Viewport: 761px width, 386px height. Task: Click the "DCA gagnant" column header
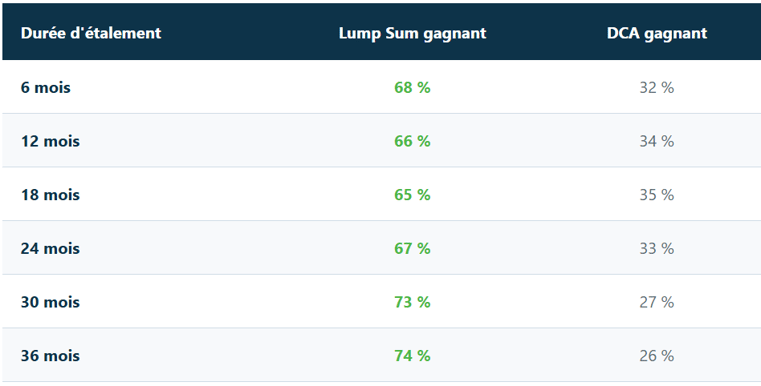tap(657, 34)
